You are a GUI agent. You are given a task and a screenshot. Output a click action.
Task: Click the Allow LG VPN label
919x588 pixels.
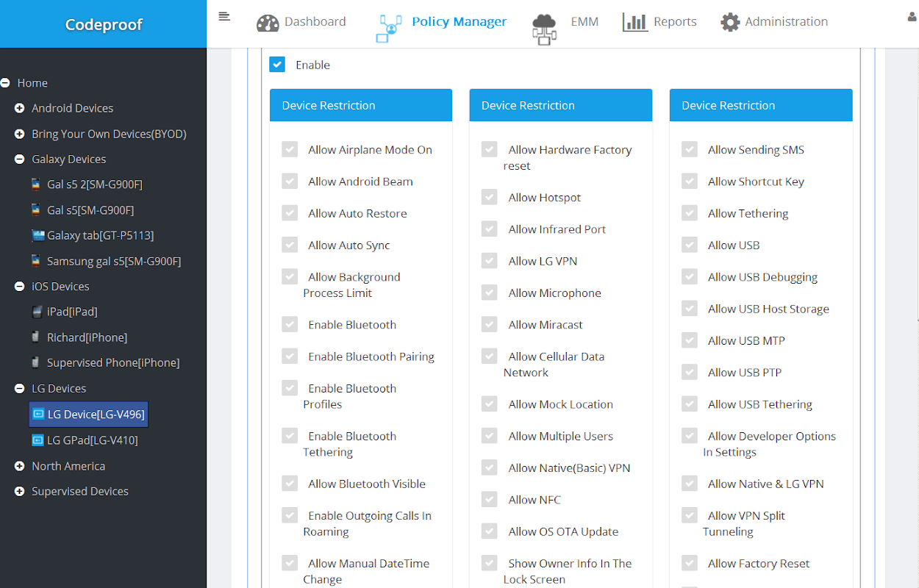pyautogui.click(x=543, y=261)
